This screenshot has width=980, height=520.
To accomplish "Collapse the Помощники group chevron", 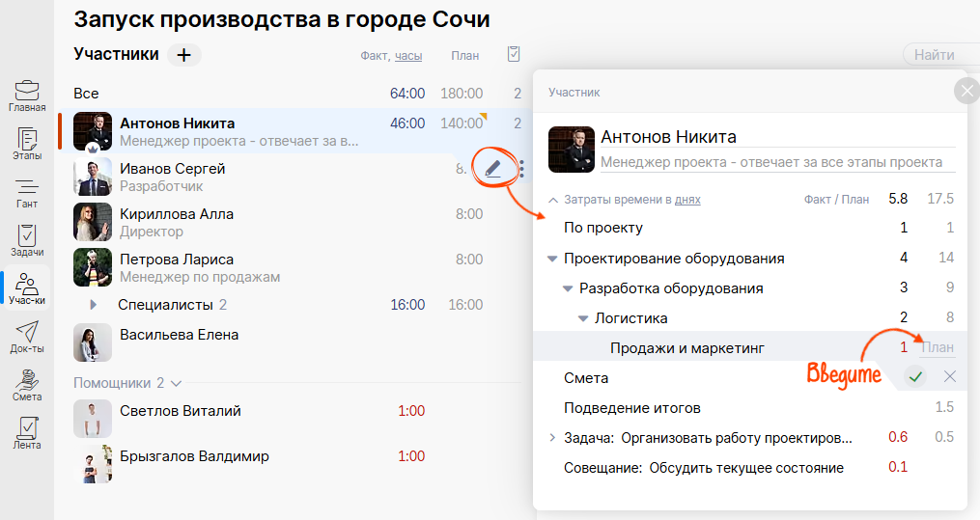I will pyautogui.click(x=176, y=383).
